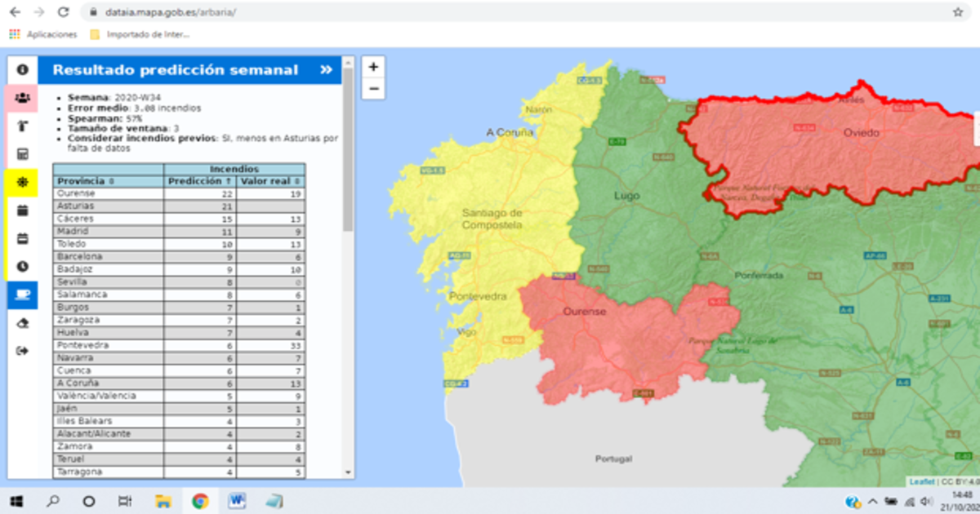Sort table by Predicción column
The height and width of the screenshot is (514, 980).
coord(199,181)
